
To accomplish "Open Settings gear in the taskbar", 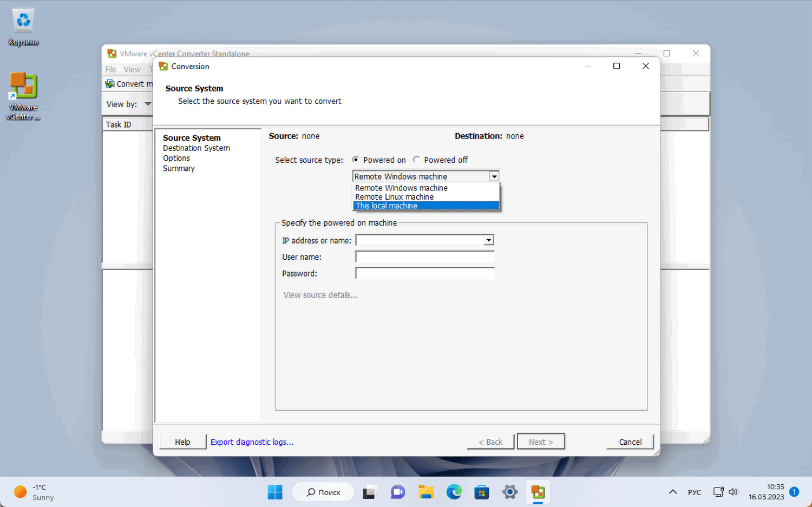I will point(510,492).
